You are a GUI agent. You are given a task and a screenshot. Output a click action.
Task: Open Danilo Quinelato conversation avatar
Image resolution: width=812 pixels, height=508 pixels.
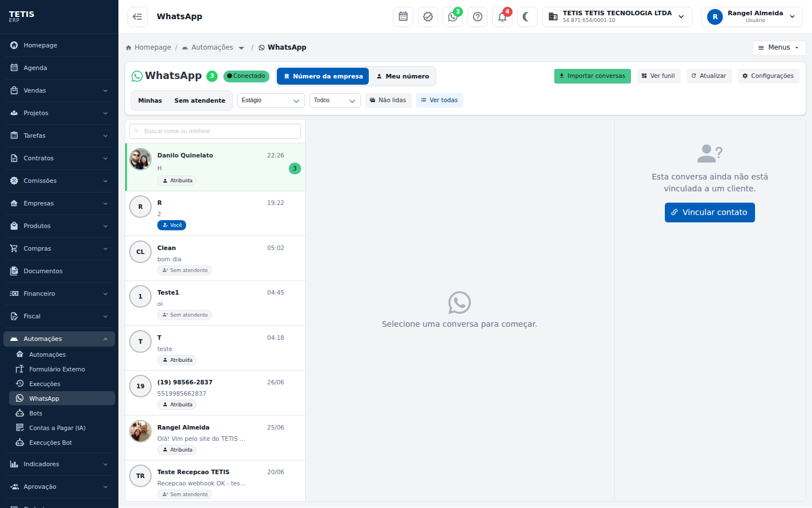point(140,159)
